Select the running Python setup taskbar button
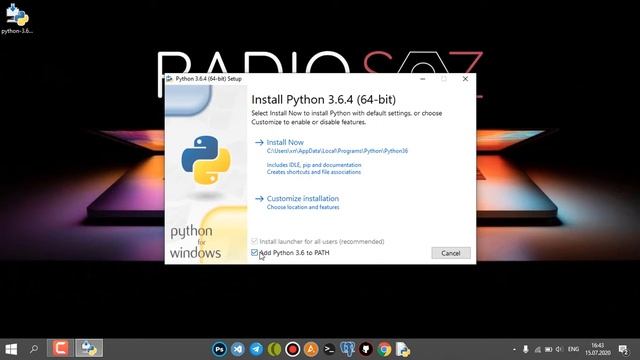This screenshot has height=360, width=640. point(89,349)
